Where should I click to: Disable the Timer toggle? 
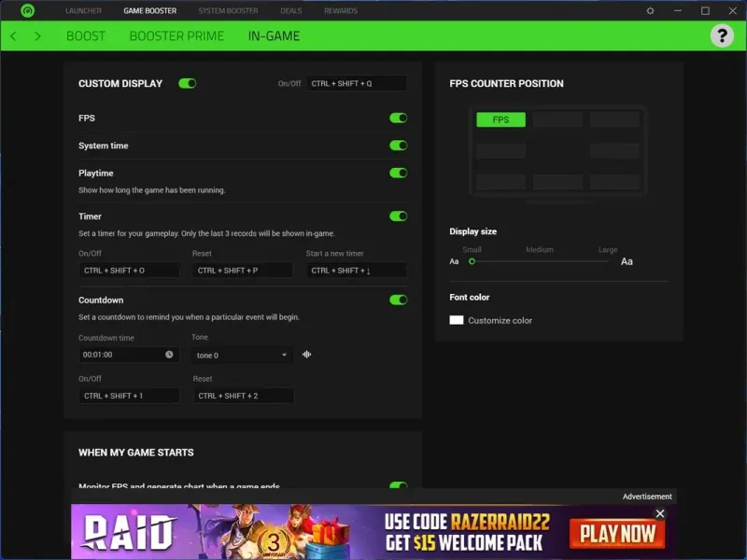[399, 217]
